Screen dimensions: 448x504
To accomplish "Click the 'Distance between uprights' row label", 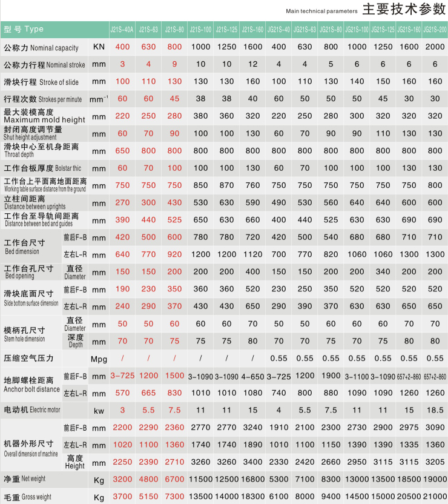I will [35, 203].
